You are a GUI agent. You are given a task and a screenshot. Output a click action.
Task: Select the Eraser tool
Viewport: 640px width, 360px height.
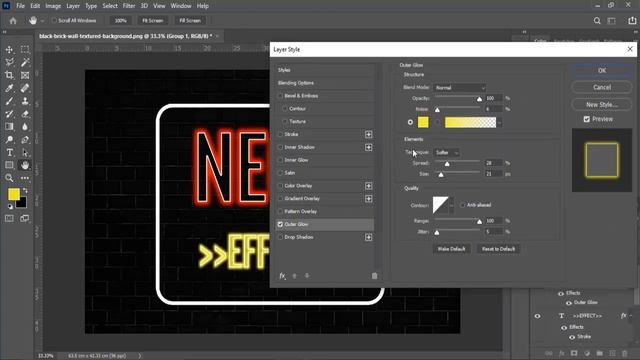click(x=25, y=114)
